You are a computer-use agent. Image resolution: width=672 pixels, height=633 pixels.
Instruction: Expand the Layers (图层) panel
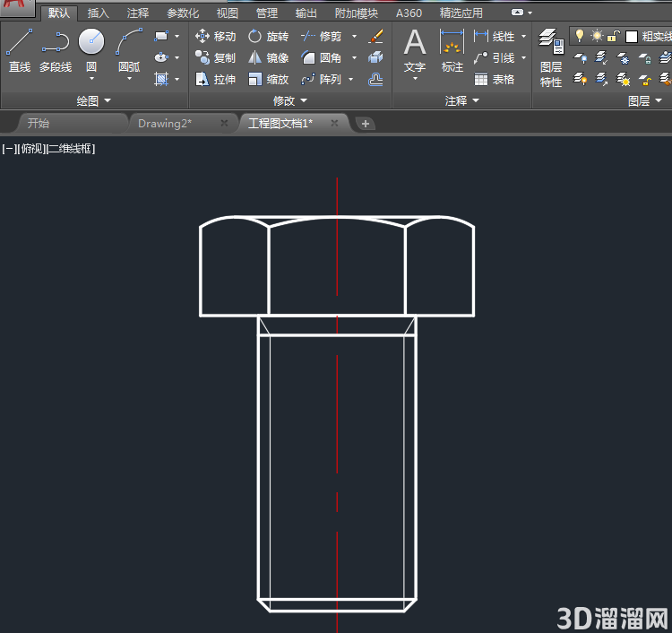pos(645,100)
